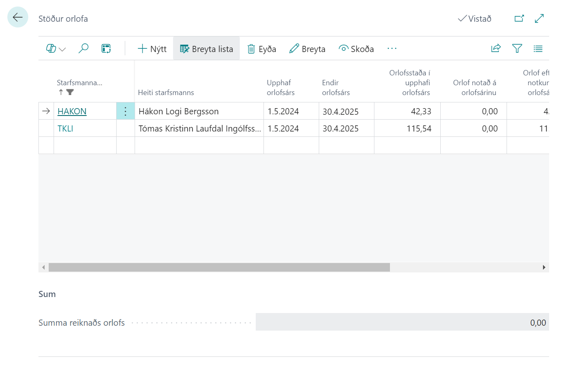
Task: Click Skoða to view the record
Action: point(356,49)
